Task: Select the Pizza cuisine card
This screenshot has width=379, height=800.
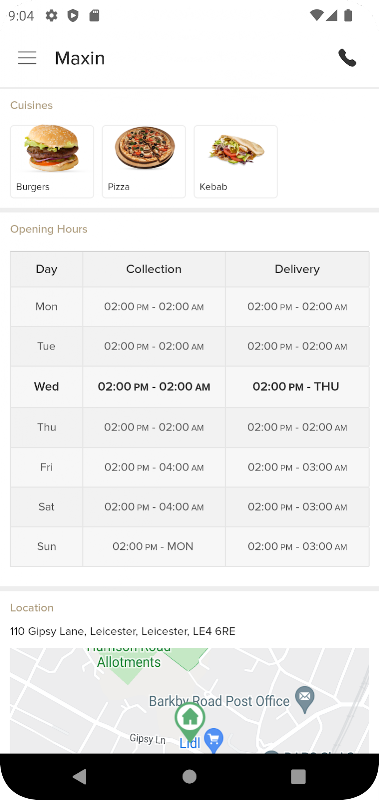Action: click(x=144, y=161)
